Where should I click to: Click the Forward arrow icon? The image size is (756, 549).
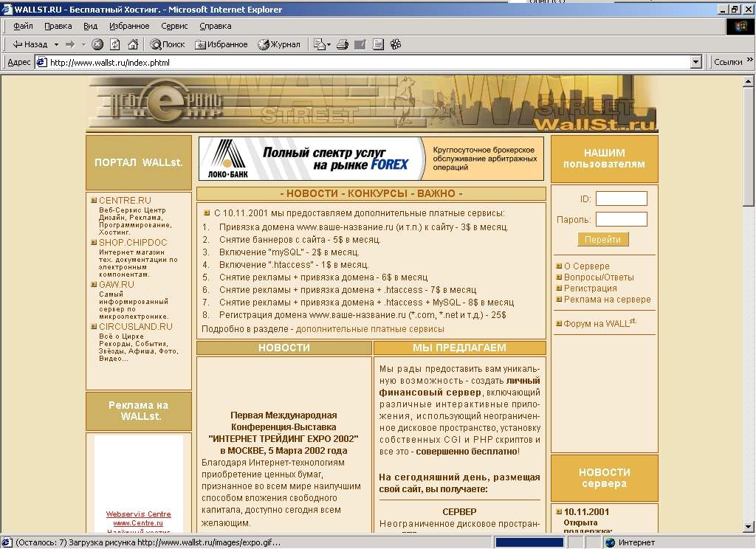tap(70, 44)
